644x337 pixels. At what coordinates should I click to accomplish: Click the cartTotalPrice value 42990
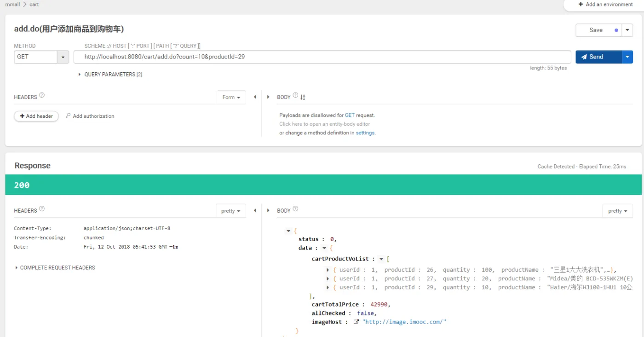(x=380, y=304)
